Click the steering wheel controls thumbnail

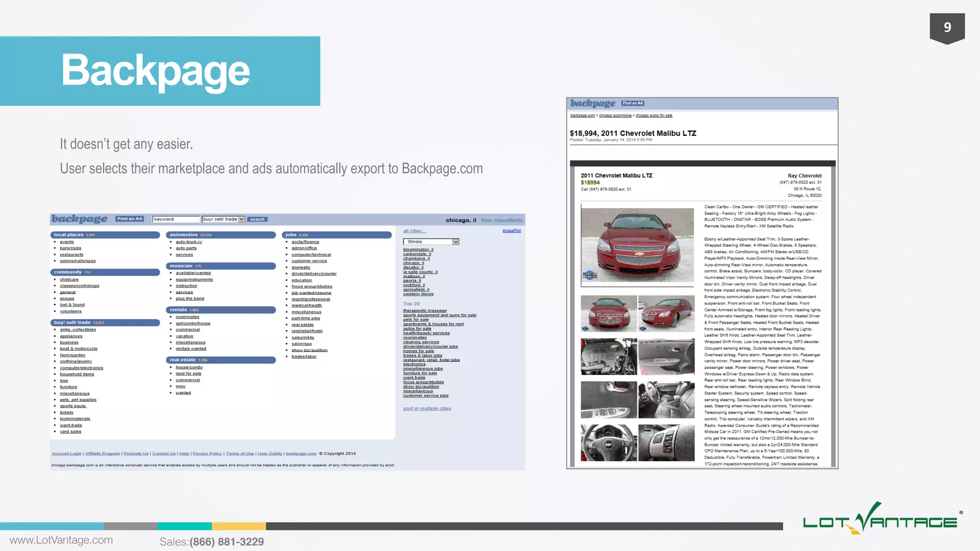point(666,443)
